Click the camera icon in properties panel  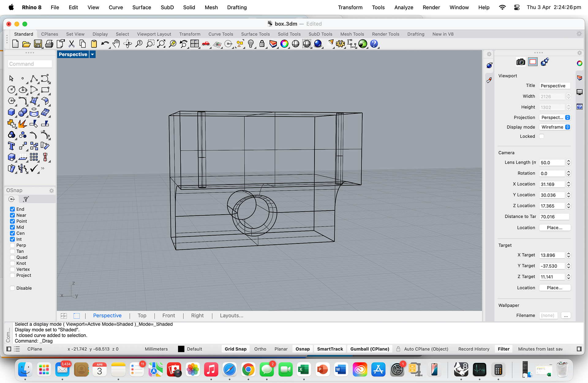(521, 62)
